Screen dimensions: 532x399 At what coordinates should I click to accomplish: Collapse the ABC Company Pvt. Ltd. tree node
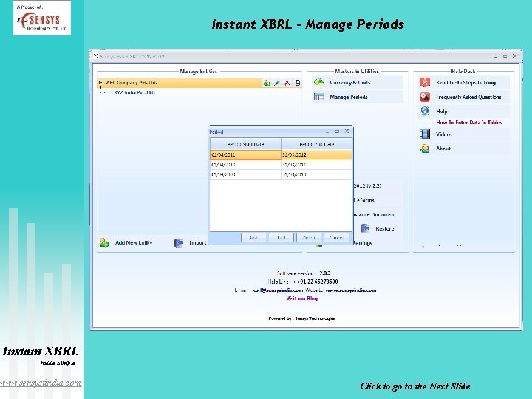tap(100, 83)
